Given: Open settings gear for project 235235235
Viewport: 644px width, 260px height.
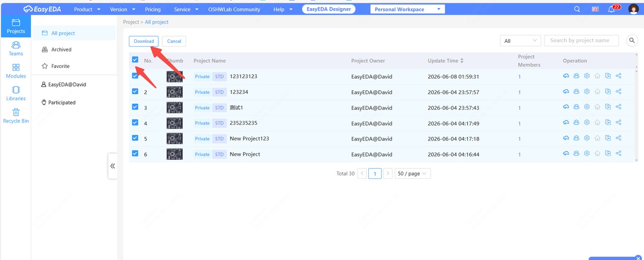Looking at the screenshot, I should [587, 123].
